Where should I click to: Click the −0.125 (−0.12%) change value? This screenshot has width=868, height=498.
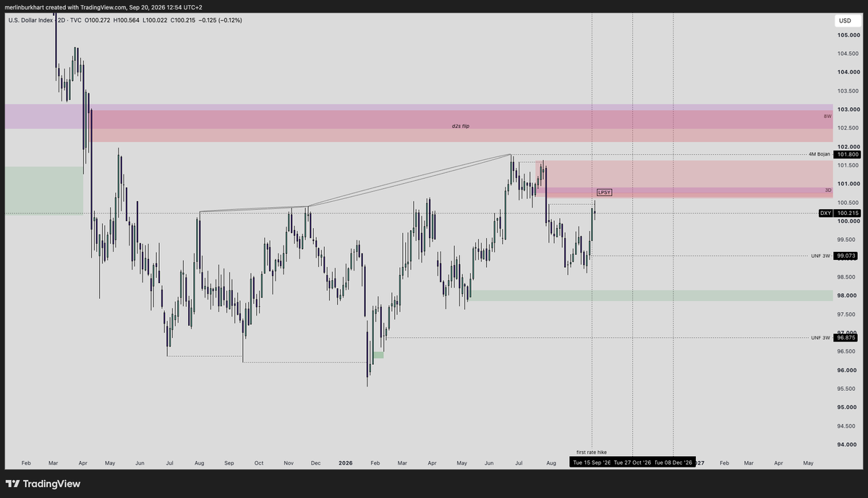[221, 20]
